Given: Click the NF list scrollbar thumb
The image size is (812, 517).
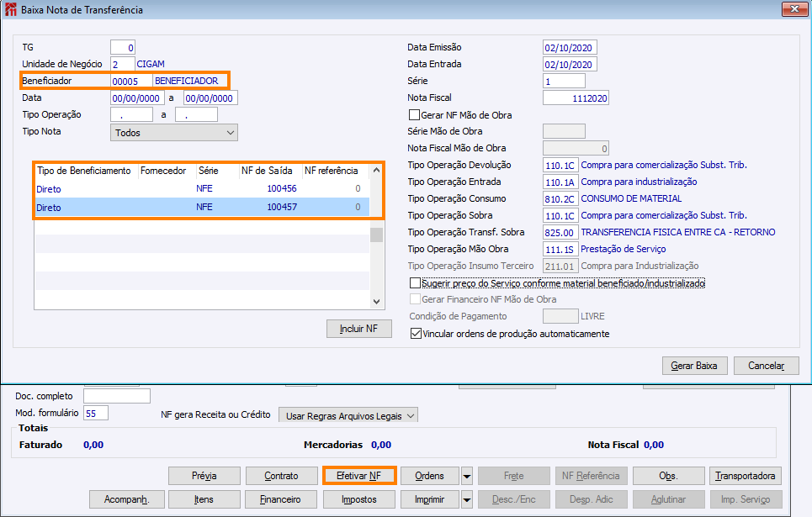Looking at the screenshot, I should coord(376,235).
